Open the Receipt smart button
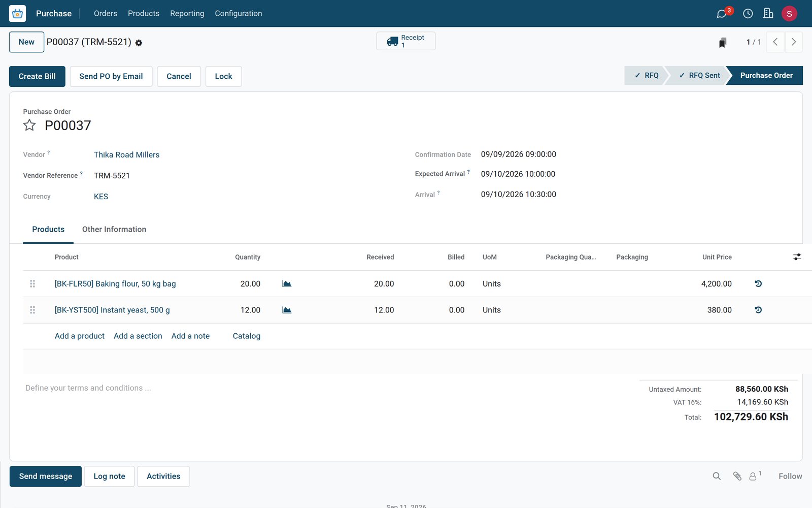The width and height of the screenshot is (812, 508). pyautogui.click(x=406, y=41)
